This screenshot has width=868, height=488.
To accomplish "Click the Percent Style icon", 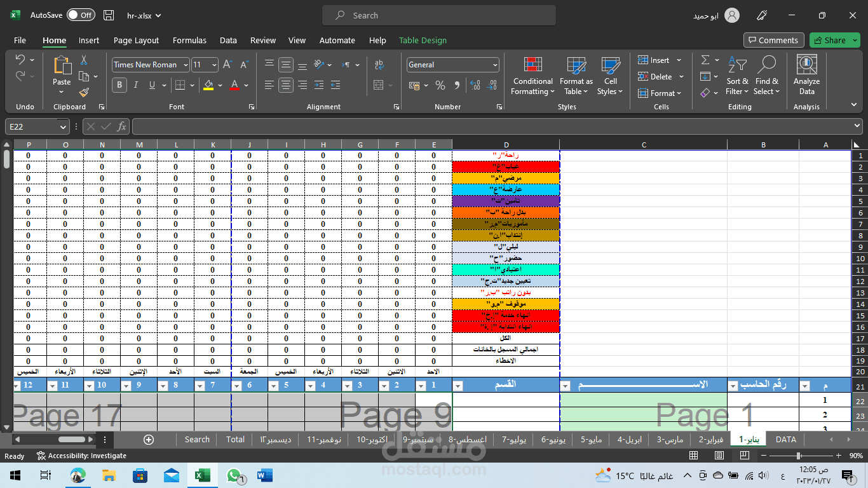I will (440, 85).
